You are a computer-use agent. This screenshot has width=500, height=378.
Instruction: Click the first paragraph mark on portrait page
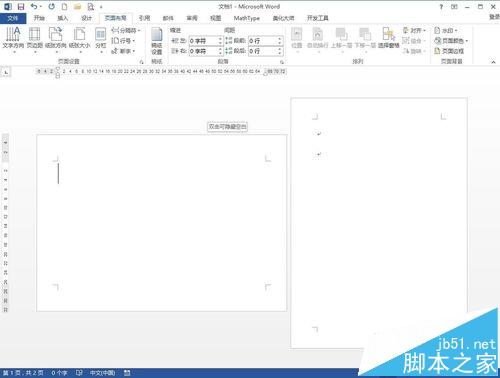[x=319, y=134]
